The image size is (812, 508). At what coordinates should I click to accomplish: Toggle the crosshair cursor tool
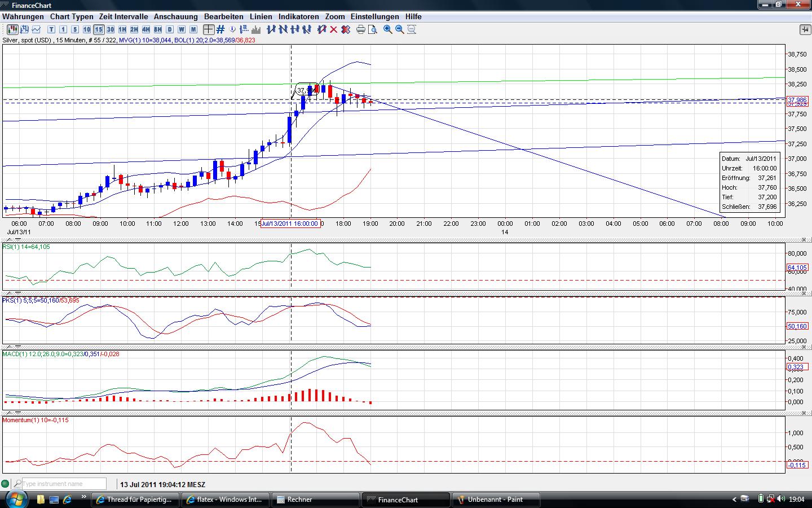(x=209, y=29)
